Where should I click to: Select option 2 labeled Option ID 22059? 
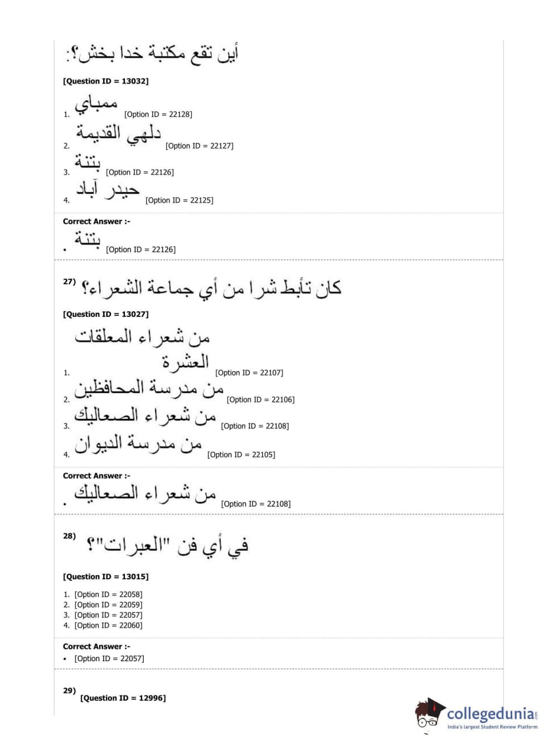click(x=108, y=605)
